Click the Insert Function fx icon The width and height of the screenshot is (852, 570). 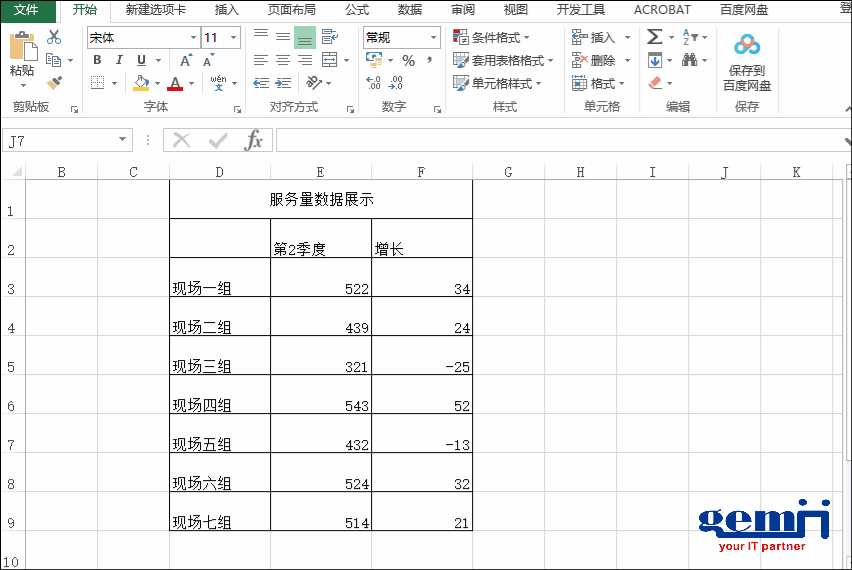point(253,141)
